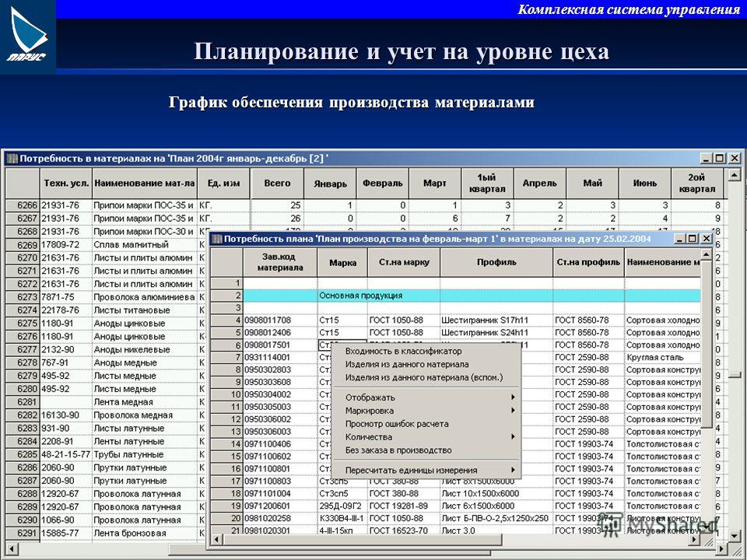
Task: Select material code '0908011708'
Action: point(280,320)
